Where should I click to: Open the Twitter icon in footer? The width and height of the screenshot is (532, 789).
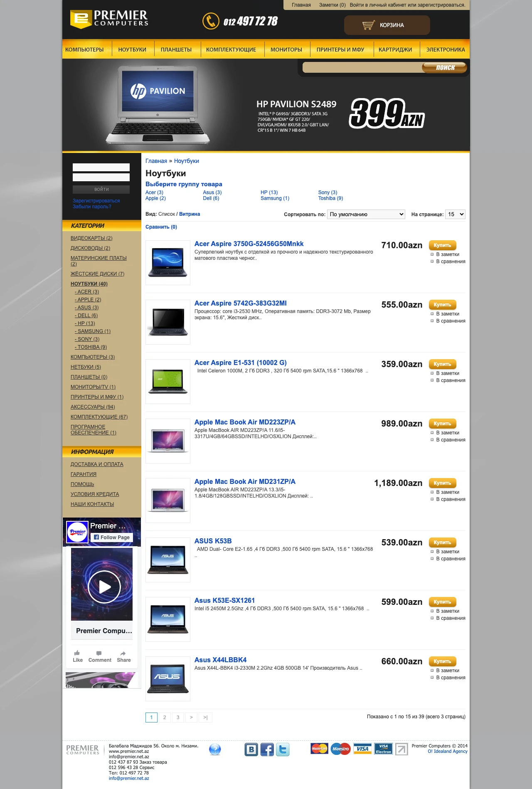pos(283,750)
